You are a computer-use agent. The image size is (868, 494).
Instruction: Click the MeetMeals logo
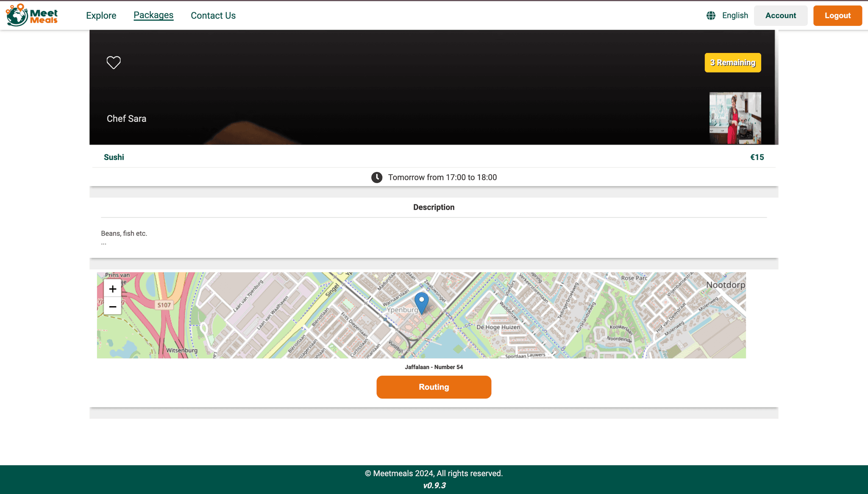point(32,15)
